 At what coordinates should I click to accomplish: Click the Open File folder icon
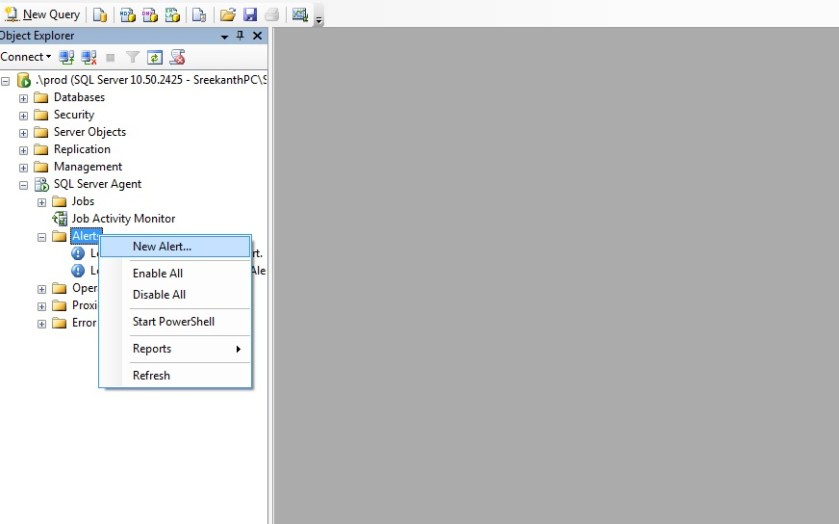click(x=228, y=14)
